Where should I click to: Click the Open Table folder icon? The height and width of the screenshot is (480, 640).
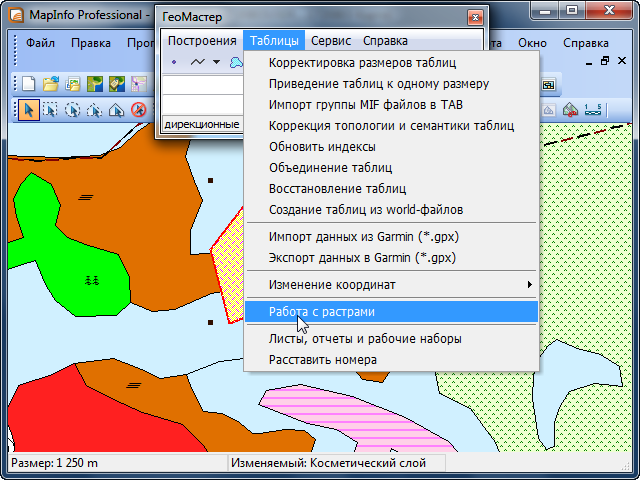[x=50, y=84]
